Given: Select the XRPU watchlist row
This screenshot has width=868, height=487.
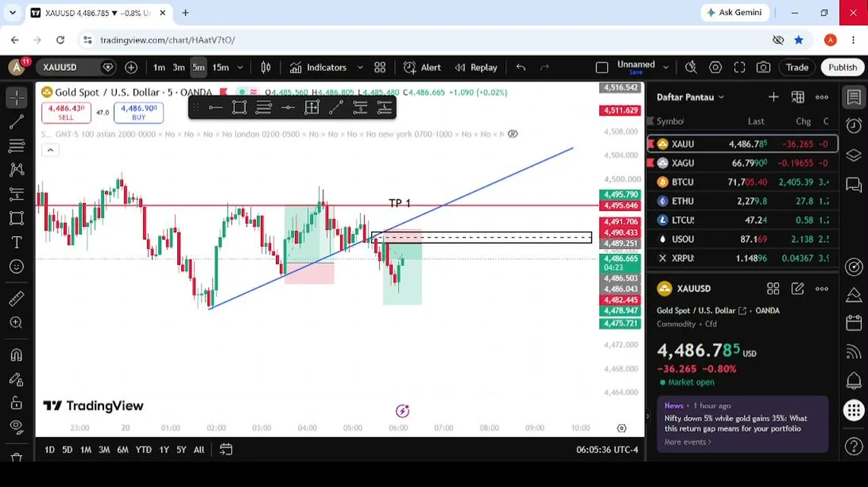Looking at the screenshot, I should pos(742,258).
